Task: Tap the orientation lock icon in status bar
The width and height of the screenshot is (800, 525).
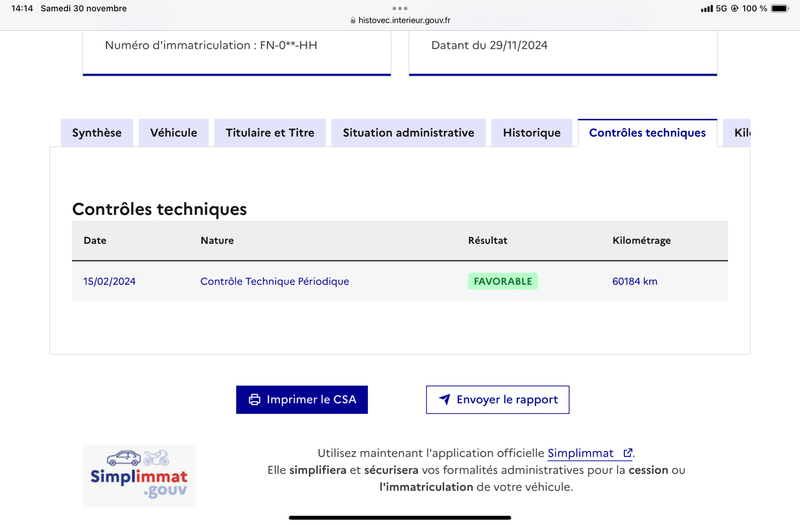Action: (734, 9)
